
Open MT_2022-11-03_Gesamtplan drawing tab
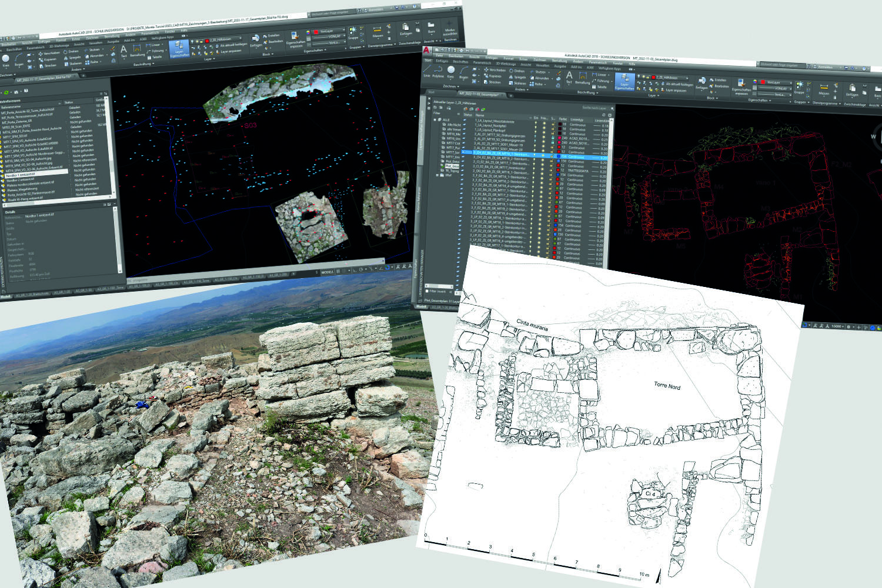pos(482,94)
